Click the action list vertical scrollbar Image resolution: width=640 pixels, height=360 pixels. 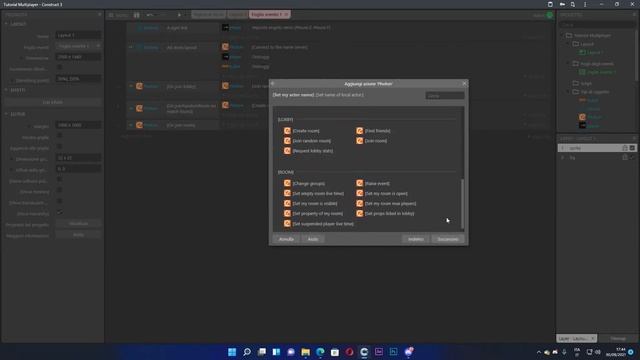[x=462, y=204]
